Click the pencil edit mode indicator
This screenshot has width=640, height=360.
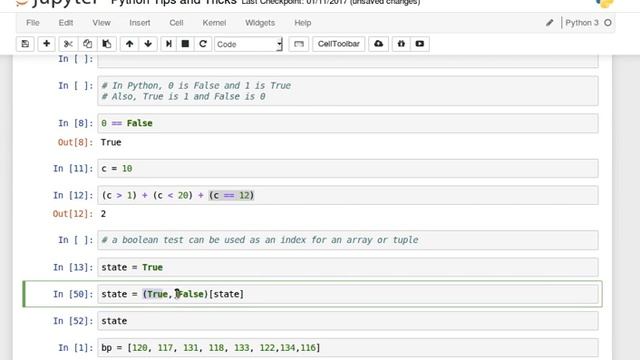point(549,23)
